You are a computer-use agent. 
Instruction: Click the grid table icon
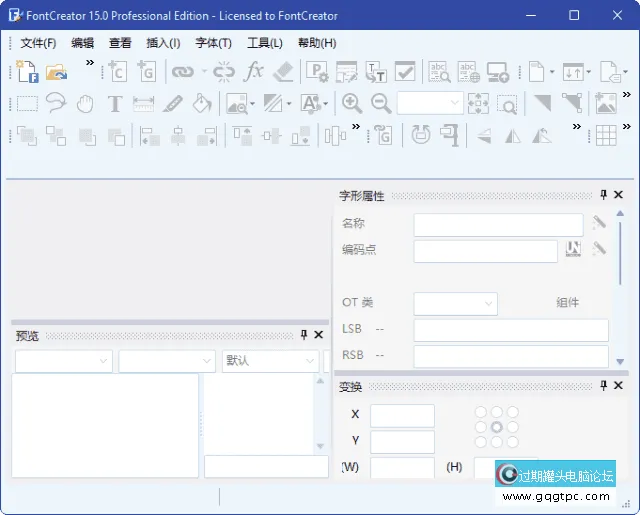606,135
